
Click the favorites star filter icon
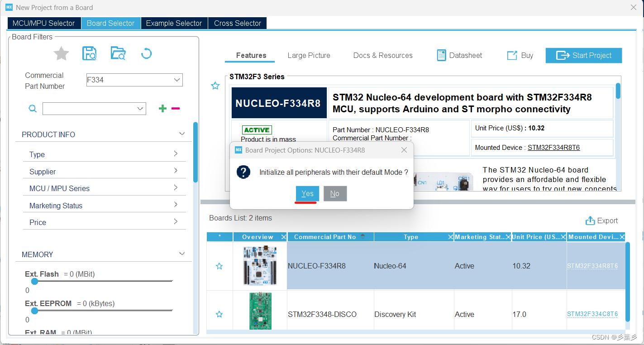pyautogui.click(x=61, y=54)
